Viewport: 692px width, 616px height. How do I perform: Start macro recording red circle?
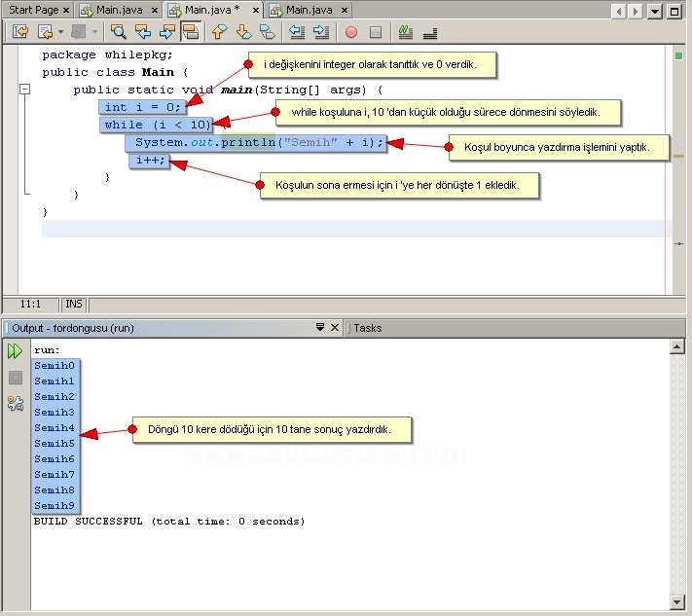tap(351, 32)
